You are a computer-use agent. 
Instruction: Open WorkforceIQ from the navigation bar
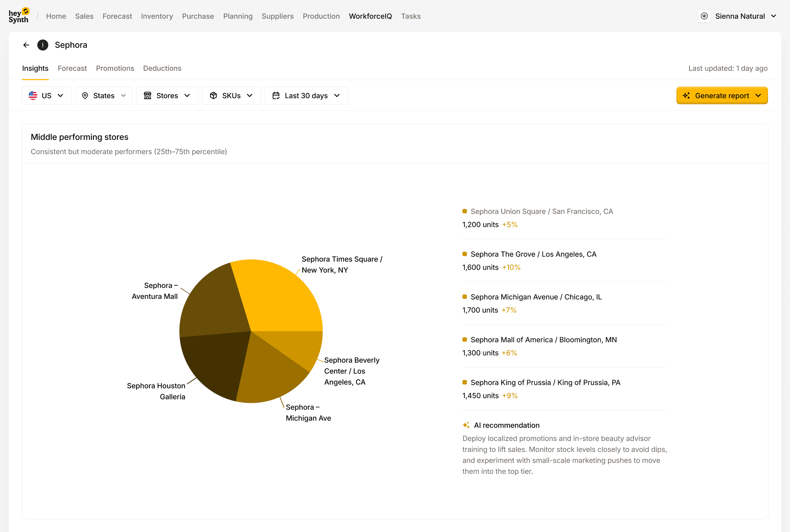pyautogui.click(x=370, y=16)
